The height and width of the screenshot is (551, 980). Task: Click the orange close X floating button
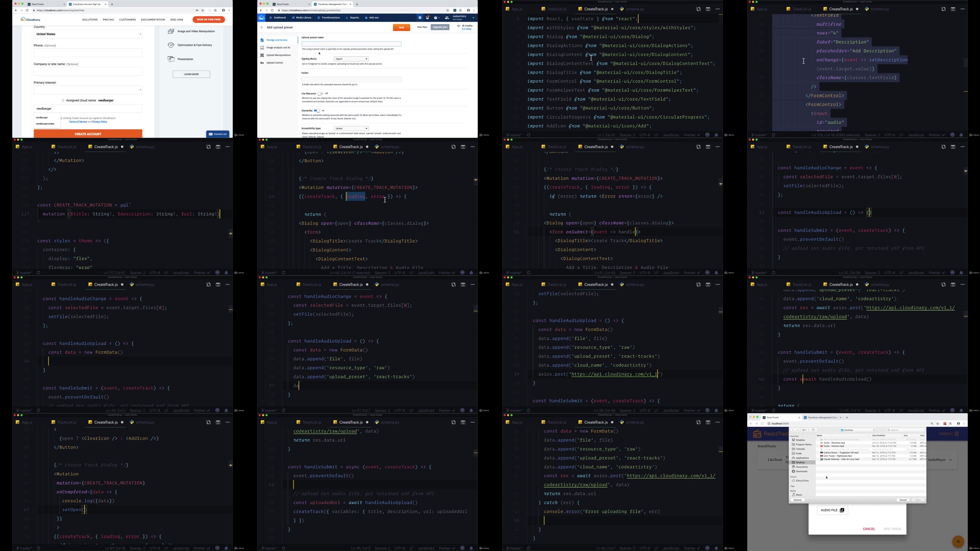(x=958, y=542)
